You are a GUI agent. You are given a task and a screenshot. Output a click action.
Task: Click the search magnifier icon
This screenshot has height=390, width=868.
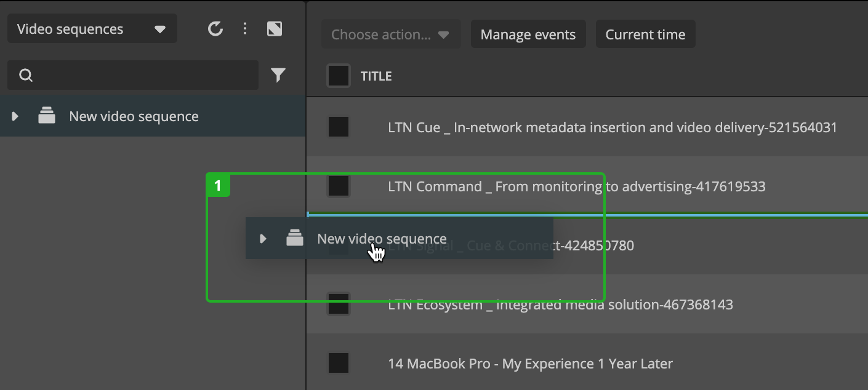[x=26, y=76]
